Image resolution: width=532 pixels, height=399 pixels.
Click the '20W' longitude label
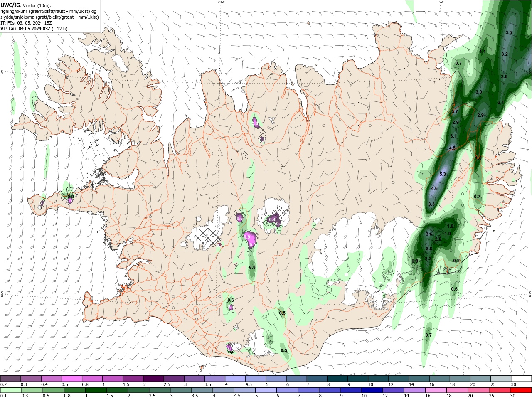(x=221, y=2)
